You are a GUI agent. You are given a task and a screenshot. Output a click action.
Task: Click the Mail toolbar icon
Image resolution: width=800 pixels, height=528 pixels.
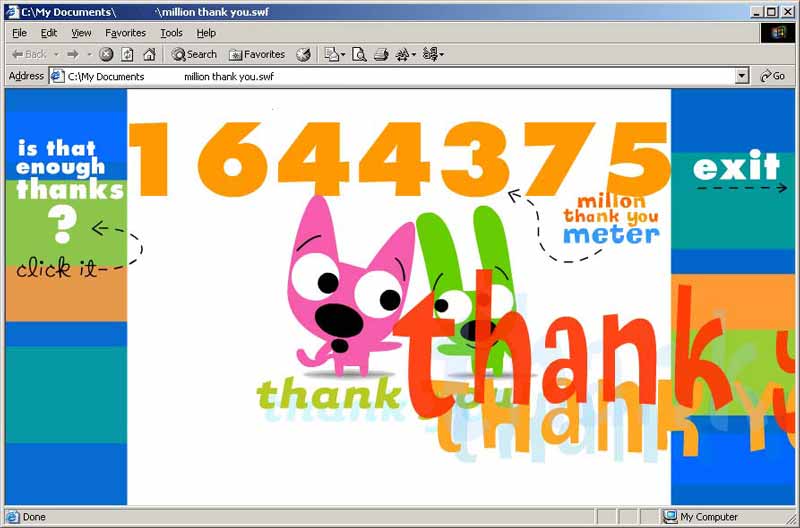(x=332, y=54)
